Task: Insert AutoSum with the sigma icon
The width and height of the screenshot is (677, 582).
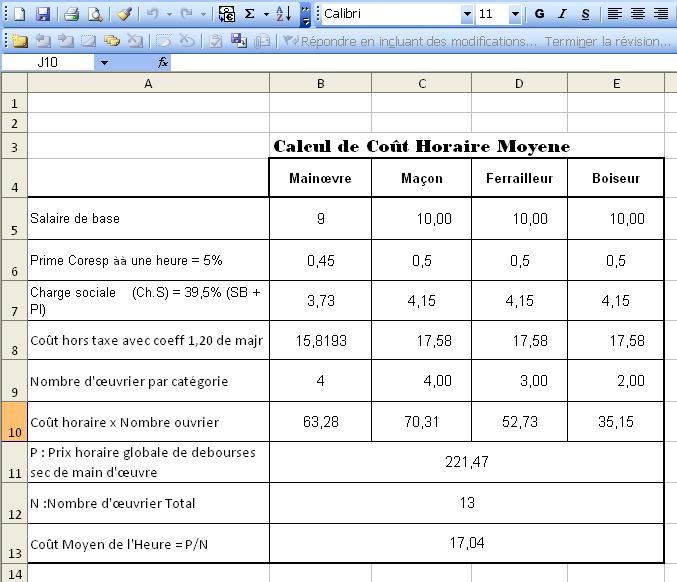Action: point(250,14)
